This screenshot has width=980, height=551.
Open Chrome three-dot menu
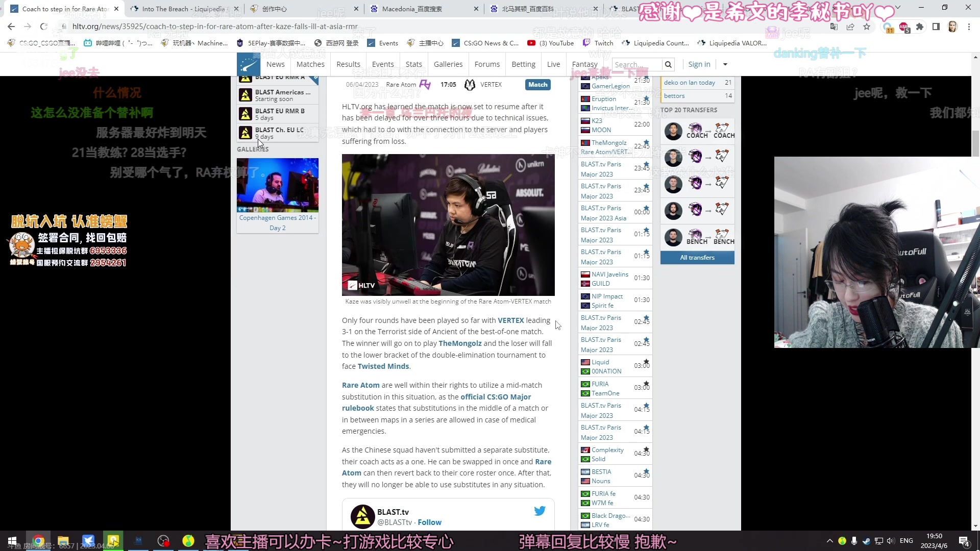969,27
